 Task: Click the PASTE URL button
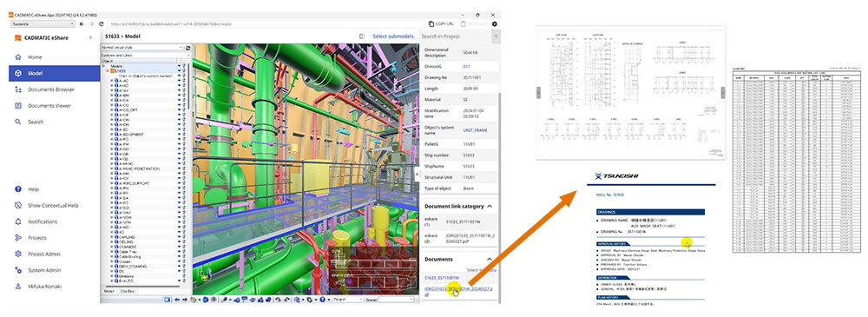pos(473,23)
